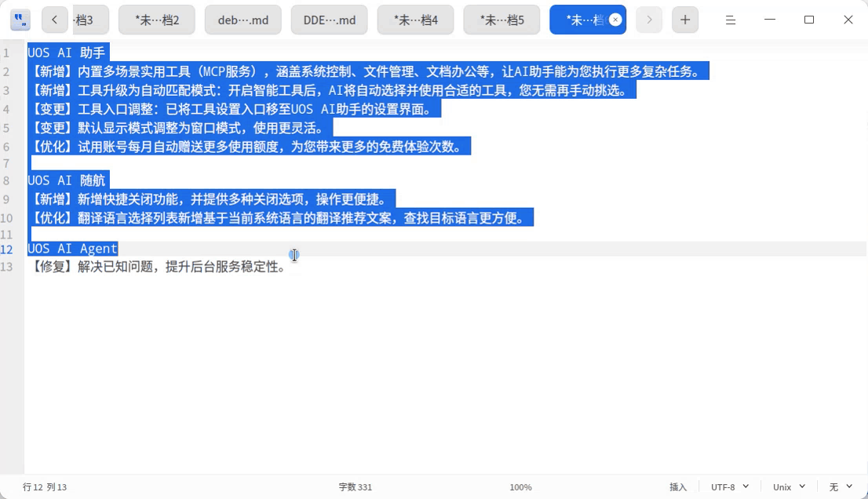
Task: Go to previous tabs with left arrow
Action: coord(54,20)
